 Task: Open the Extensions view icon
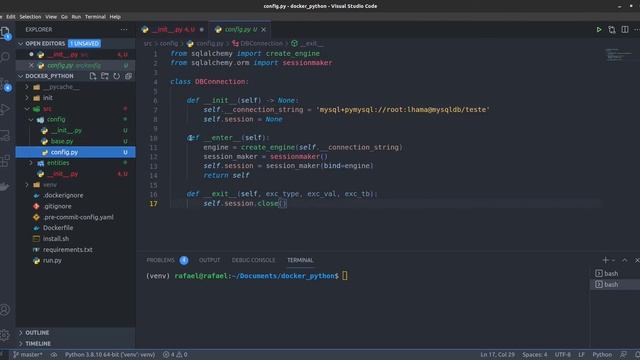tap(5, 160)
